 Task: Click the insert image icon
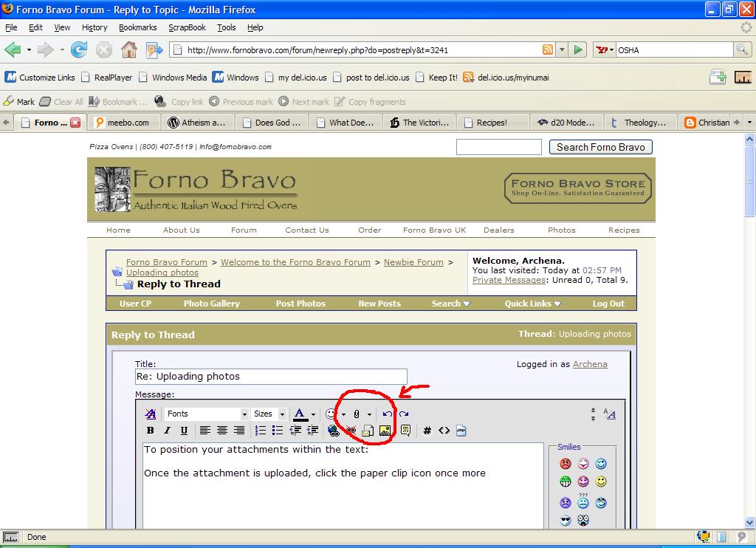(x=385, y=431)
